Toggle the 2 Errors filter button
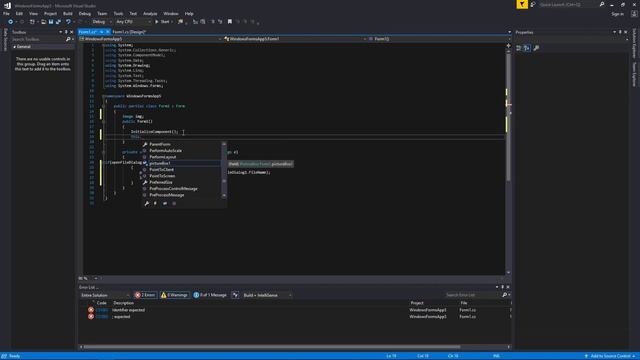This screenshot has height=360, width=640. [145, 295]
